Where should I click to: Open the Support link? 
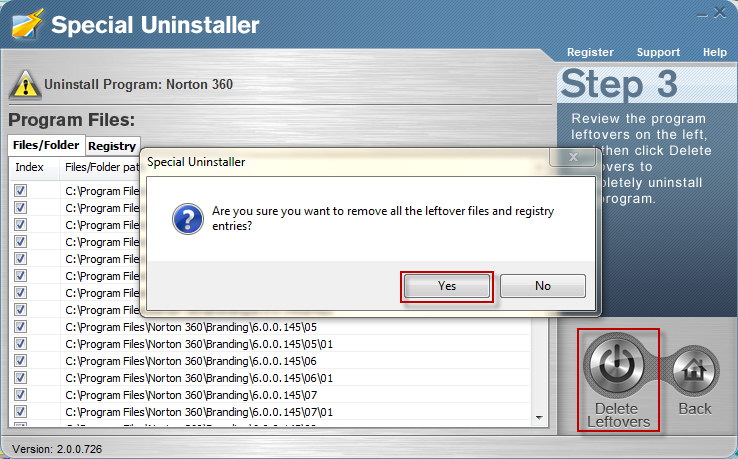658,52
